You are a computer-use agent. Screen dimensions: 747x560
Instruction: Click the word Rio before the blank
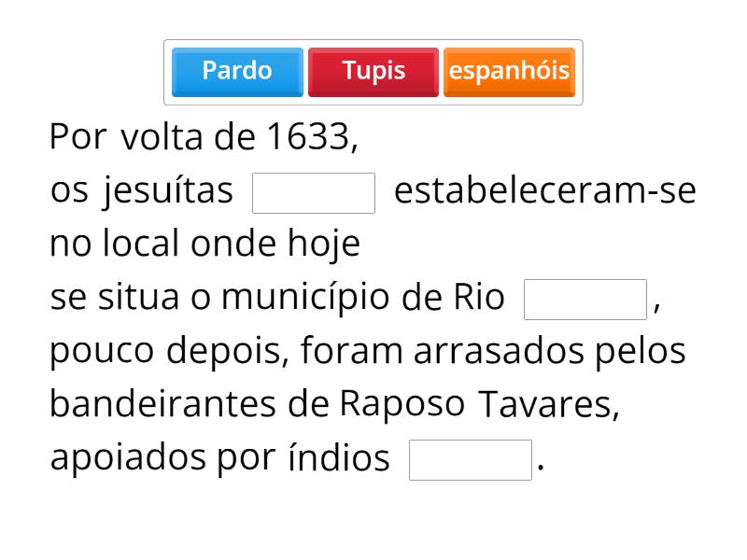click(x=478, y=299)
